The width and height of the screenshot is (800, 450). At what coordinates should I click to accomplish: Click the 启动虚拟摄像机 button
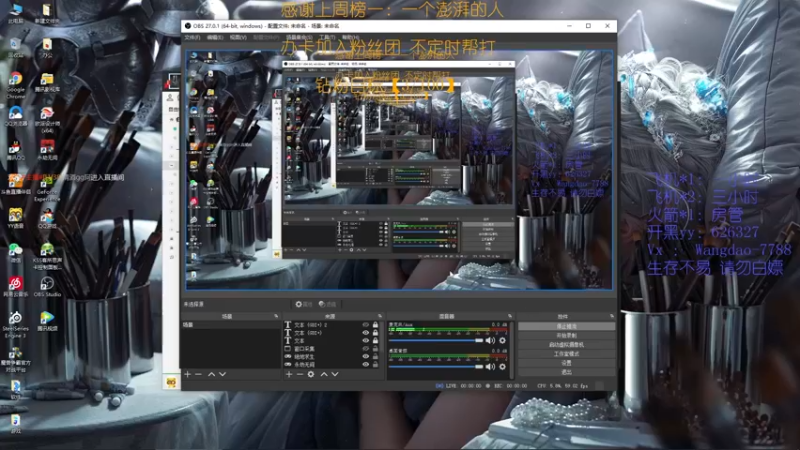[x=566, y=344]
